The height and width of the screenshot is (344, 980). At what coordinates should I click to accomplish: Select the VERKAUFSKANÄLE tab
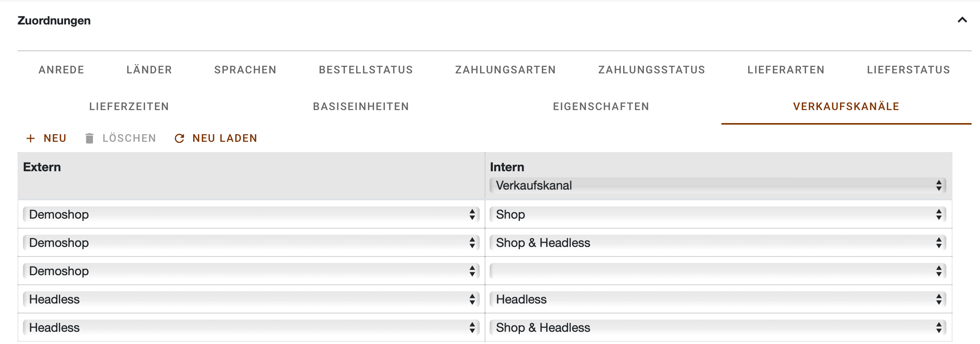pyautogui.click(x=846, y=106)
